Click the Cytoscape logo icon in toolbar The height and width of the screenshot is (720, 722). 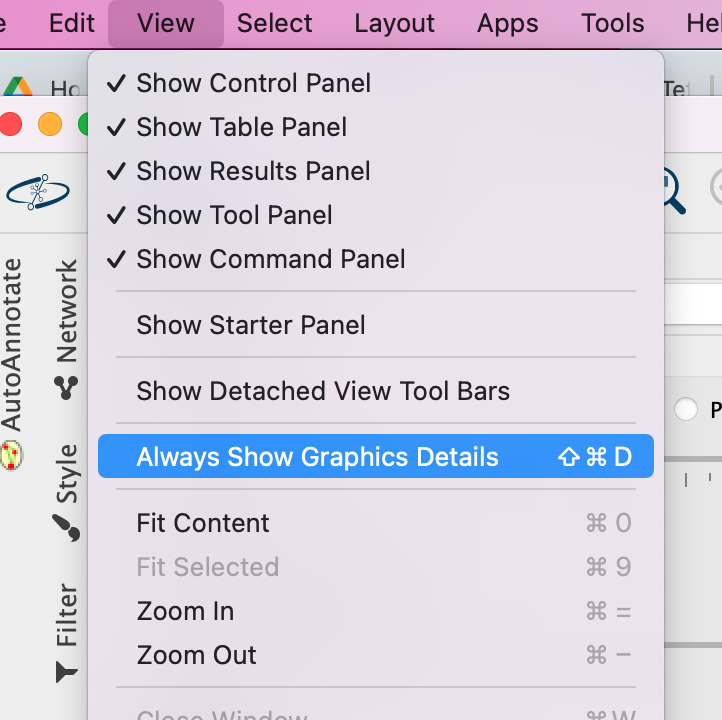(x=38, y=191)
